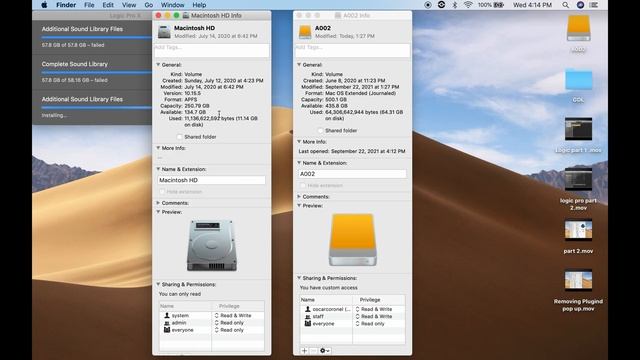This screenshot has width=640, height=360.
Task: Click the Macintosh HD title icon in header
Action: tap(164, 32)
